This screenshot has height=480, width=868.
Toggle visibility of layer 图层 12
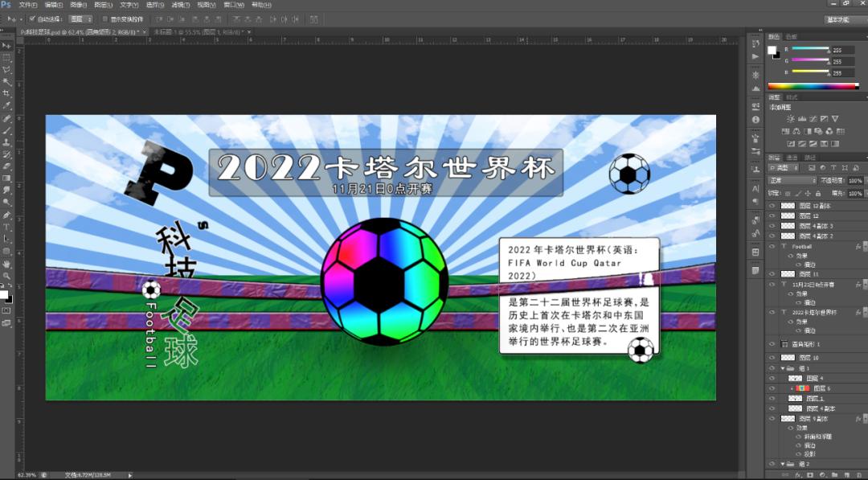pyautogui.click(x=772, y=215)
